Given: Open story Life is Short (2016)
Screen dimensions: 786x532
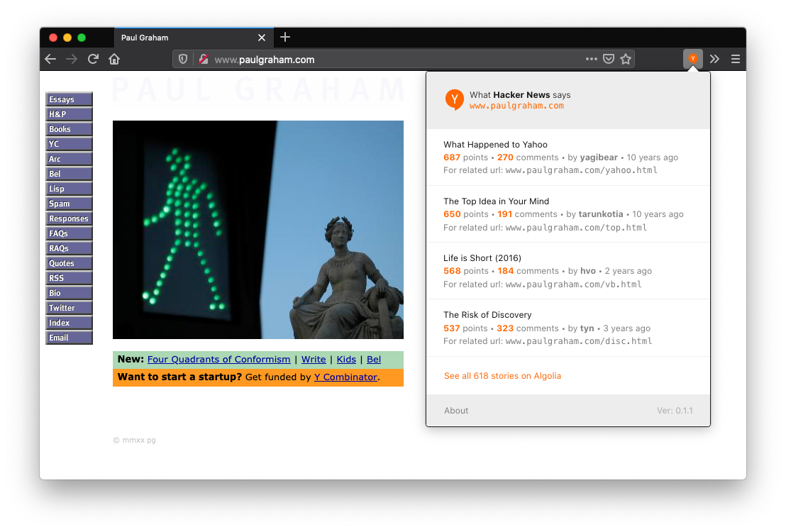Looking at the screenshot, I should (482, 257).
